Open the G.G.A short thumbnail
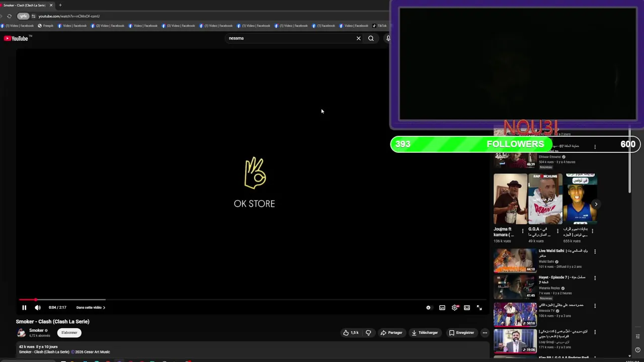 (x=545, y=199)
